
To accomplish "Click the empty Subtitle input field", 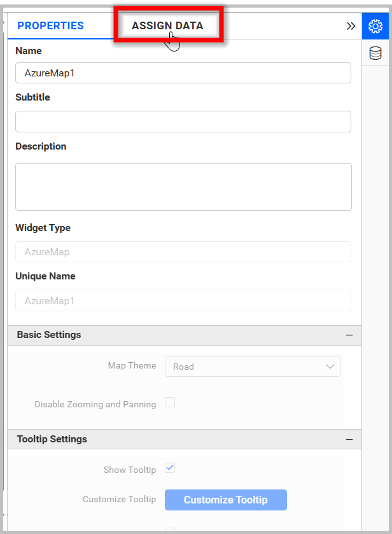I will point(183,122).
